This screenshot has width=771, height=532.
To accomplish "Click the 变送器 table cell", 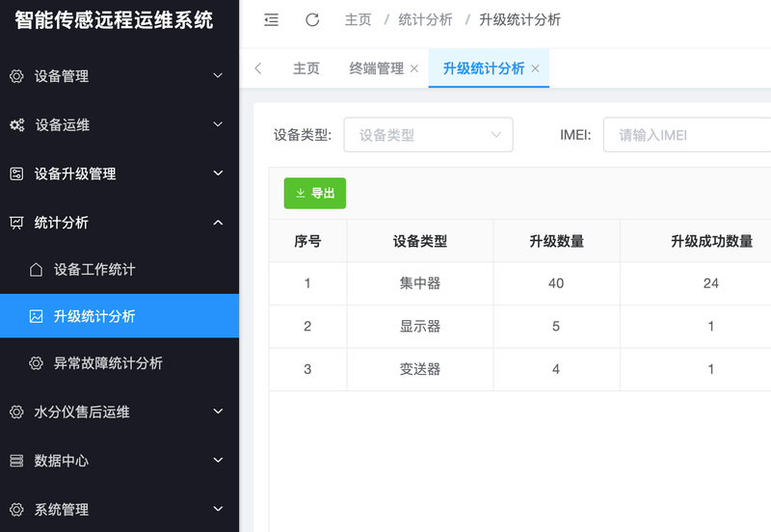I will pyautogui.click(x=420, y=369).
